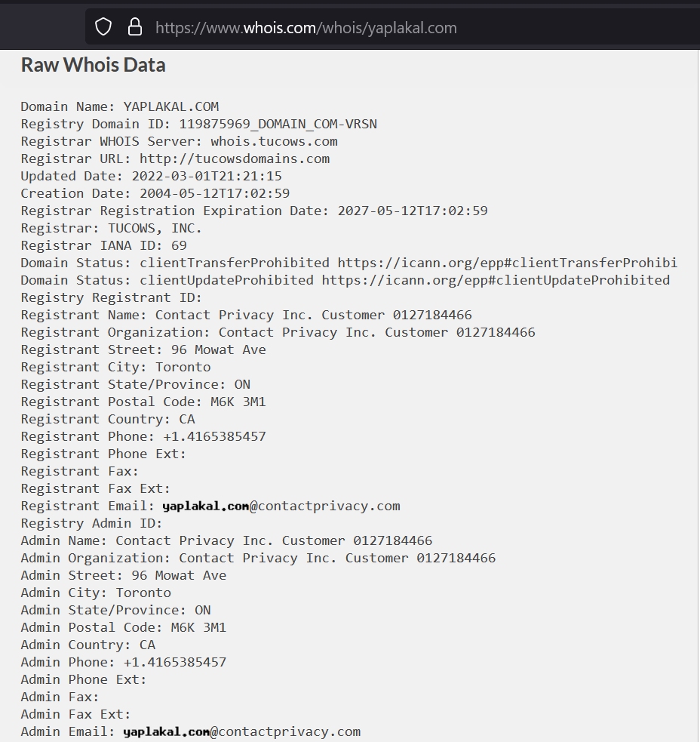
Task: Click the tracking protection shield icon
Action: 103,27
